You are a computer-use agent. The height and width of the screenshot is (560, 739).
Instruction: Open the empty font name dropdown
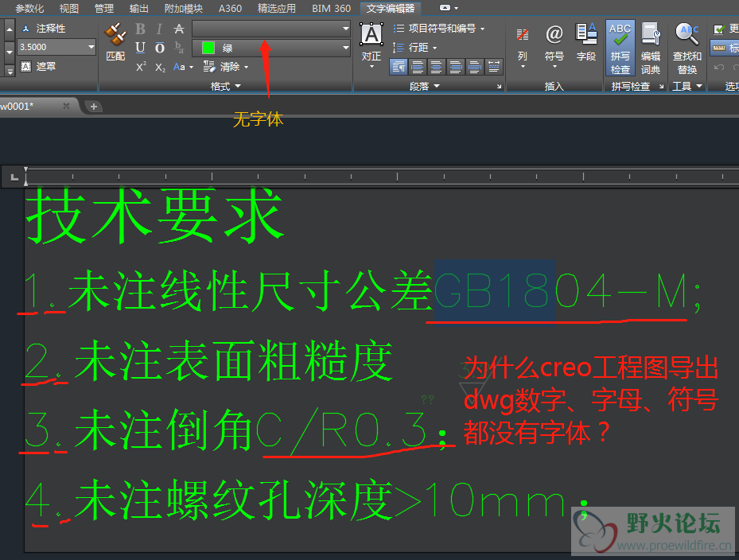(x=271, y=29)
